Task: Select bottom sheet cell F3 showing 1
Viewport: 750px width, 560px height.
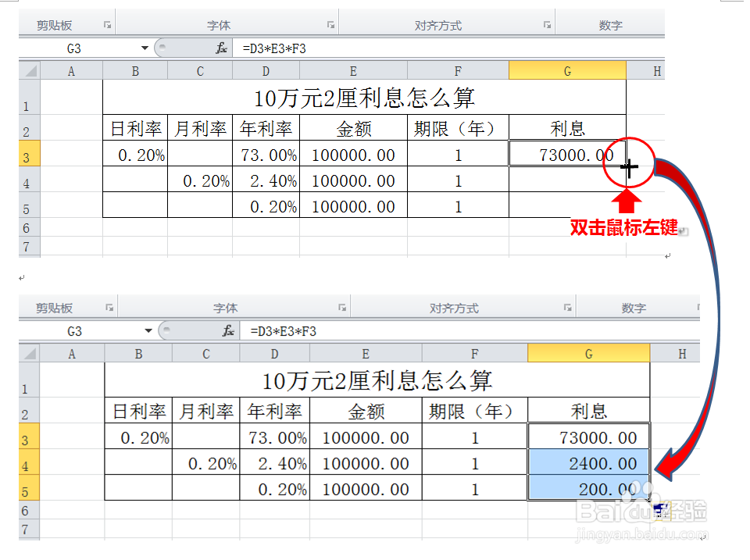Action: [475, 436]
